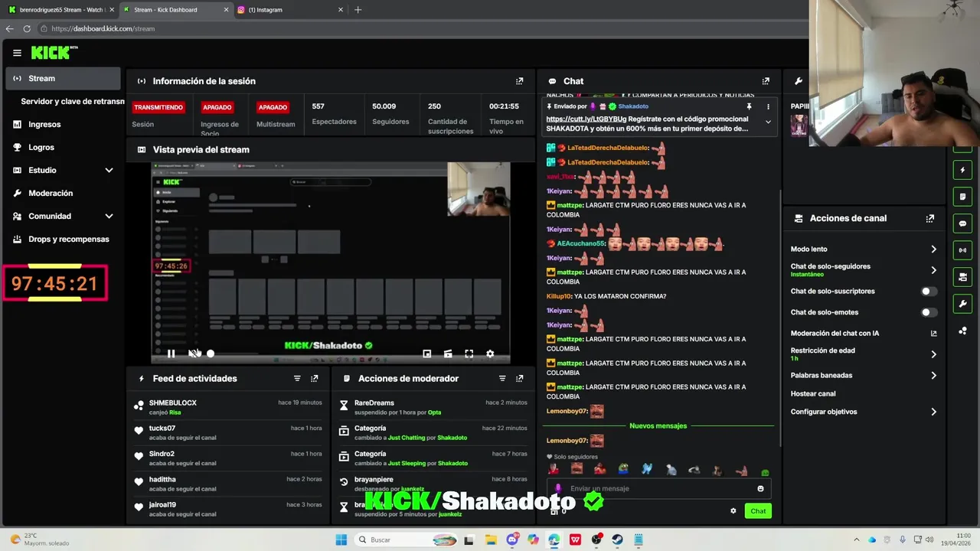Adjust the stream preview volume slider
The height and width of the screenshot is (551, 980).
point(211,354)
